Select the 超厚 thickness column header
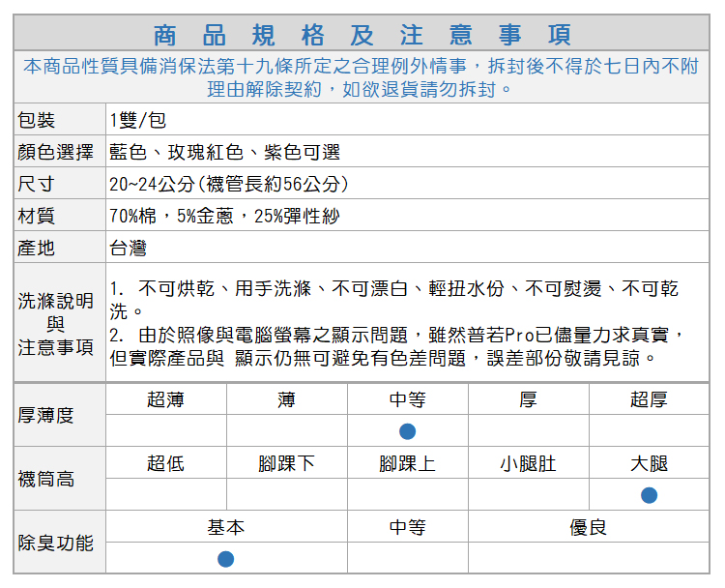 pyautogui.click(x=649, y=400)
